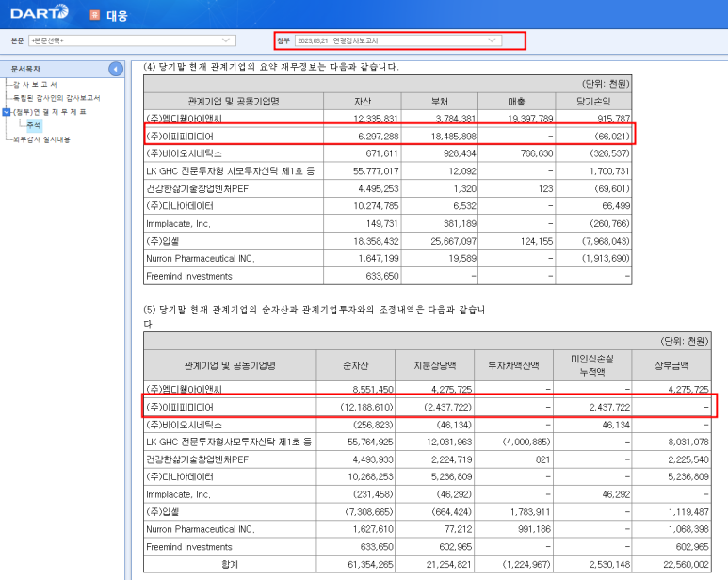Click asset value 12,335,831
This screenshot has width=728, height=580.
pyautogui.click(x=375, y=119)
